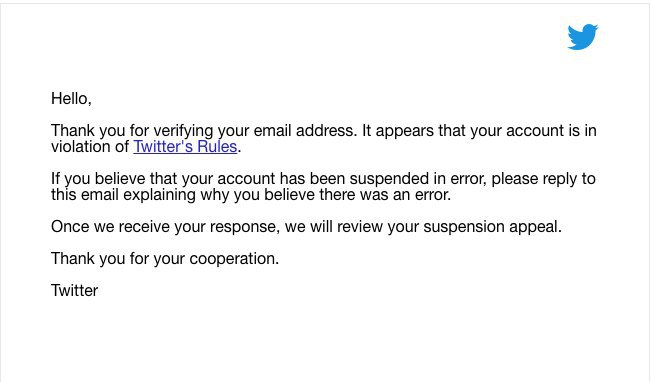Click the 'Twitter' signature at the bottom

[74, 291]
